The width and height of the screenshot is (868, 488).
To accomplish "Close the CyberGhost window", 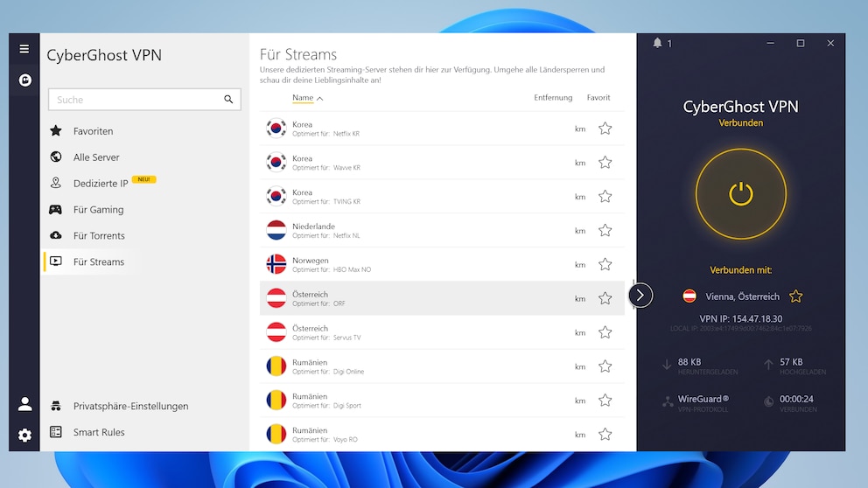I will pyautogui.click(x=830, y=43).
